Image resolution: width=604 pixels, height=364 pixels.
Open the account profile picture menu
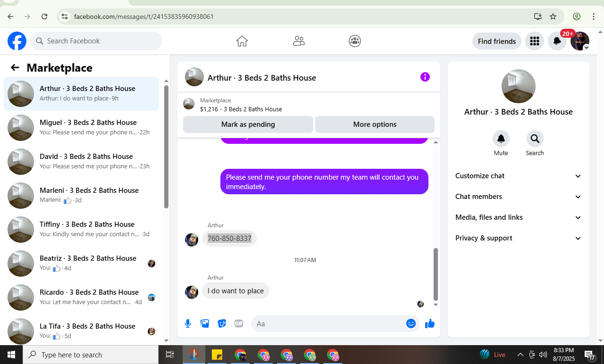(580, 41)
